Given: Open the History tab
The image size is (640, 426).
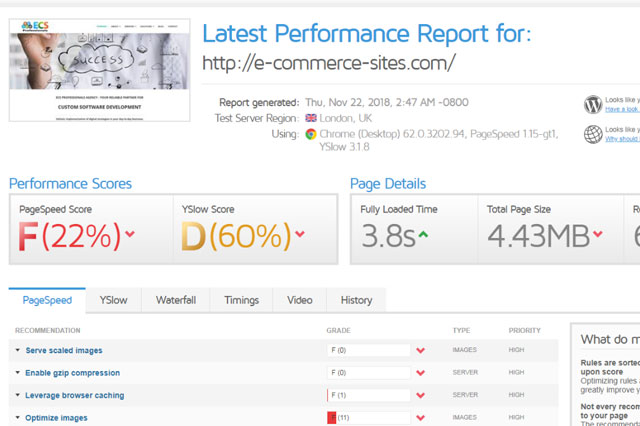Looking at the screenshot, I should tap(356, 300).
